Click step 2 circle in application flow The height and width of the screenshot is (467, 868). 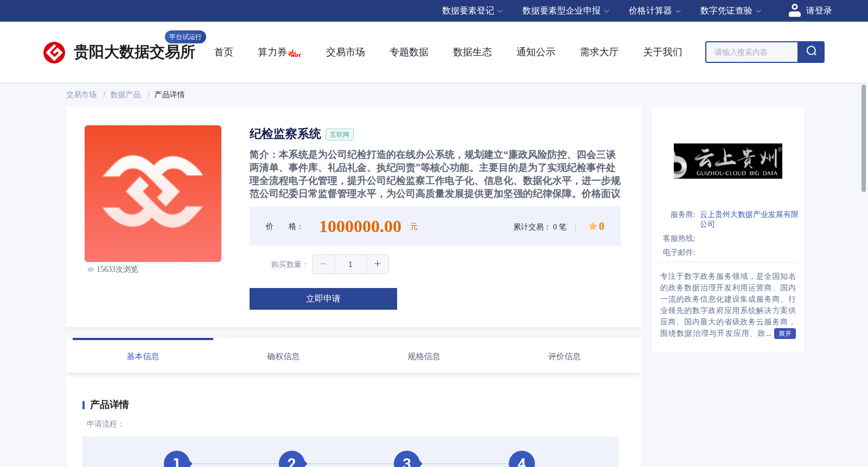click(292, 459)
